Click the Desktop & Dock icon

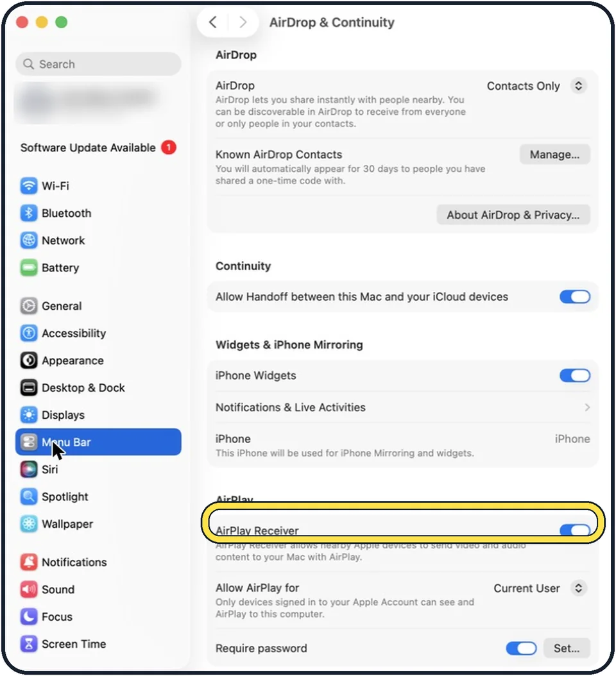(x=29, y=387)
